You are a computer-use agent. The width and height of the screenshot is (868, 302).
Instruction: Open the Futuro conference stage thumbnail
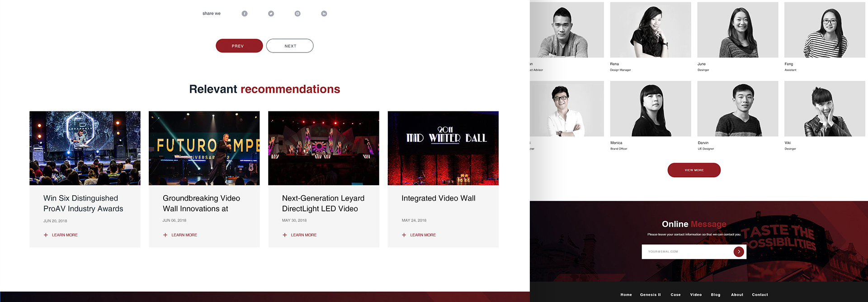click(x=204, y=148)
